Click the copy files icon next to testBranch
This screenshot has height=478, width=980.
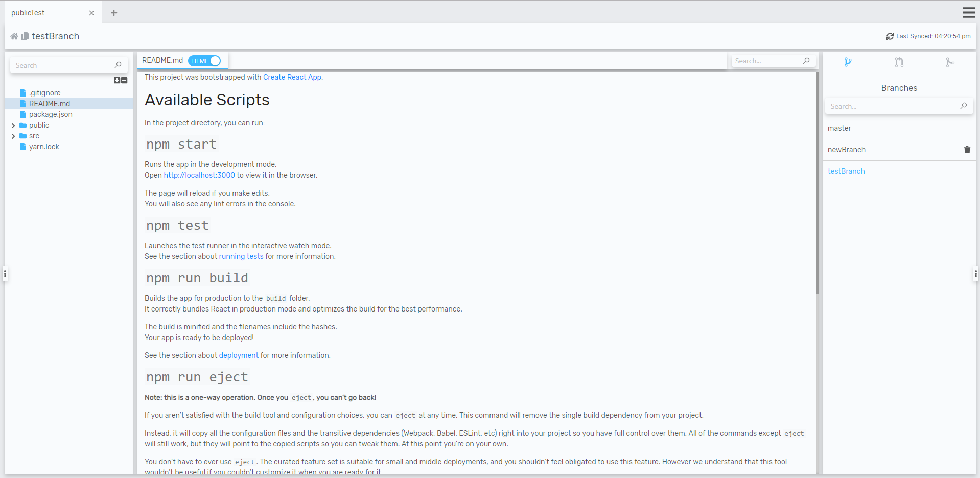point(25,36)
